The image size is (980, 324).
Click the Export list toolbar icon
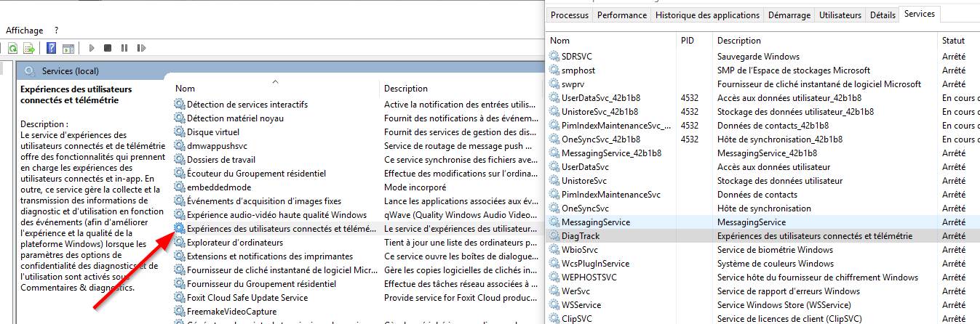click(29, 49)
